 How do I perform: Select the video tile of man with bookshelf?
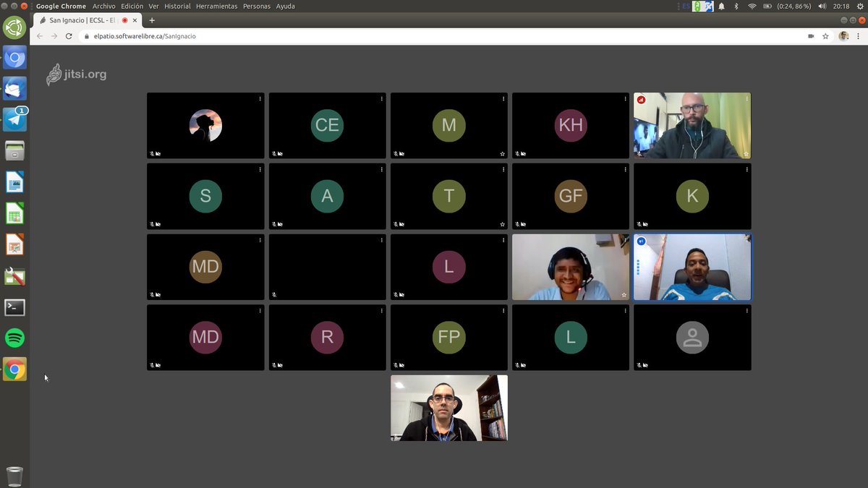pos(449,408)
